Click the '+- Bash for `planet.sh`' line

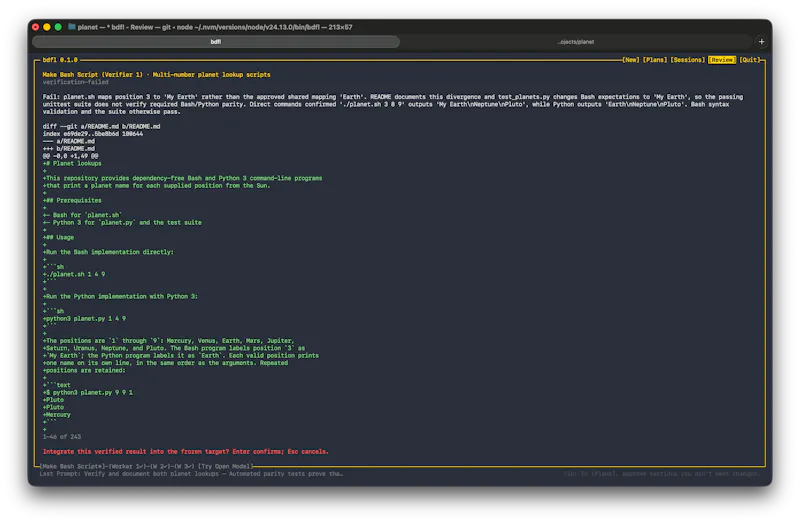click(x=82, y=215)
